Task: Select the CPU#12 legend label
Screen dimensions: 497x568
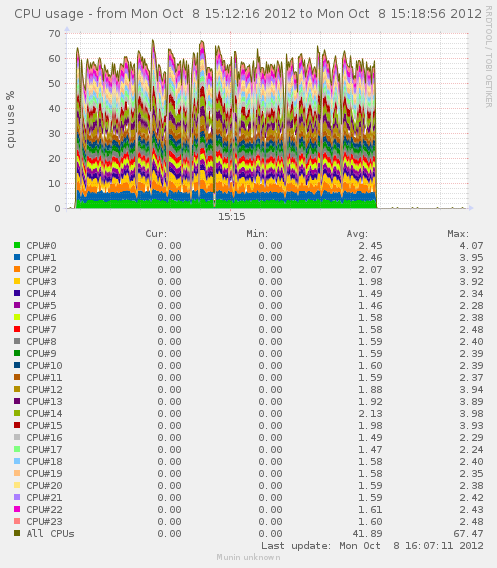Action: click(x=44, y=389)
